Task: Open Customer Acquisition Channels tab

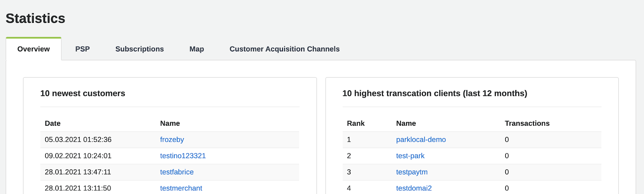Action: coord(284,49)
